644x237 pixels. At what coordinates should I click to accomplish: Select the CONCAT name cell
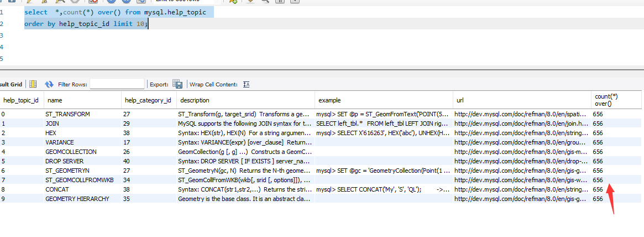(82, 189)
